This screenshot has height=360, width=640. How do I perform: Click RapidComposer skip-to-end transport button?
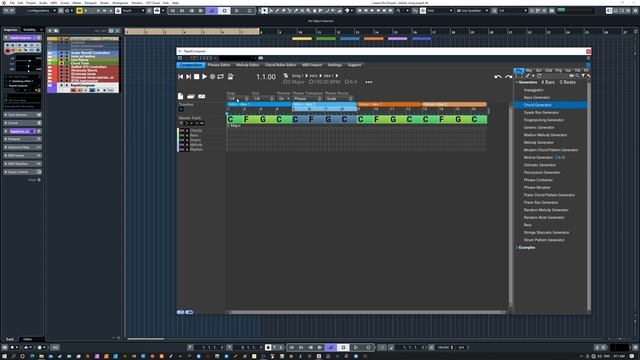click(189, 76)
